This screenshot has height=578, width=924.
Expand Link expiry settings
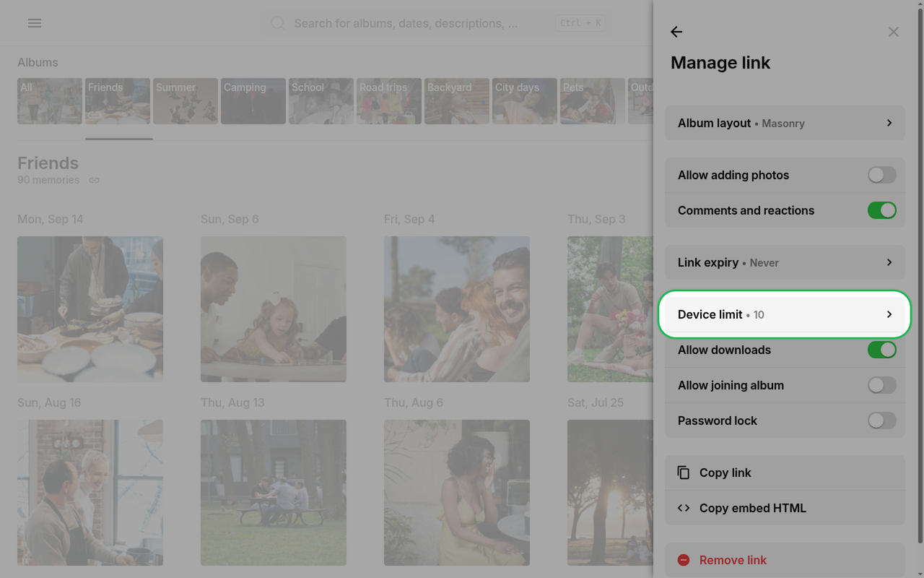point(785,262)
